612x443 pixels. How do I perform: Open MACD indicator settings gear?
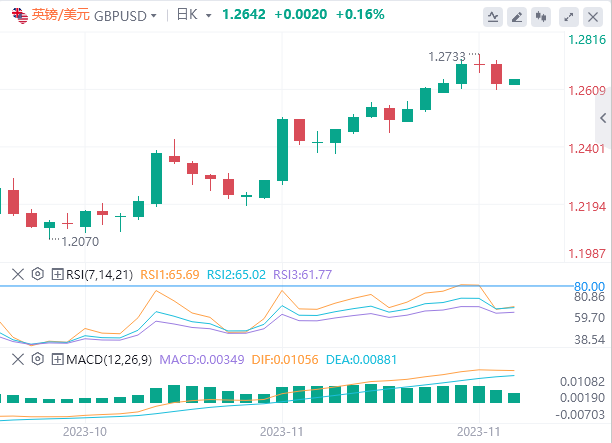(x=38, y=358)
